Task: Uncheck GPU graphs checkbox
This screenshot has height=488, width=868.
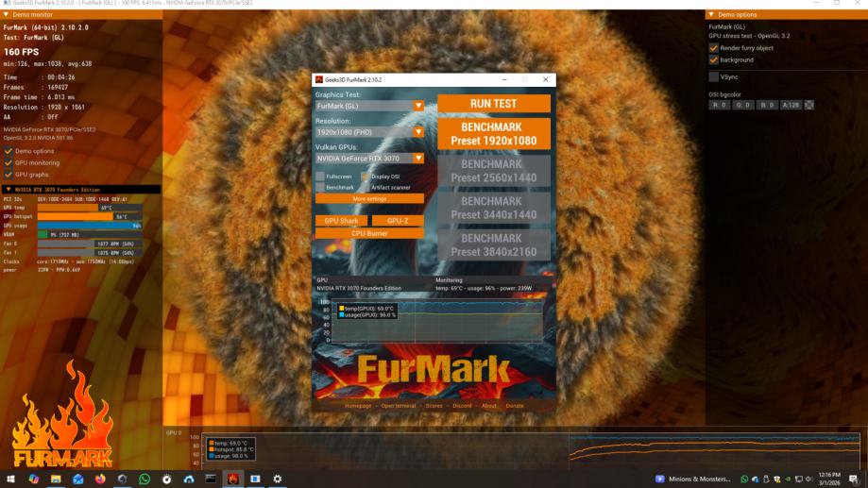Action: tap(9, 175)
